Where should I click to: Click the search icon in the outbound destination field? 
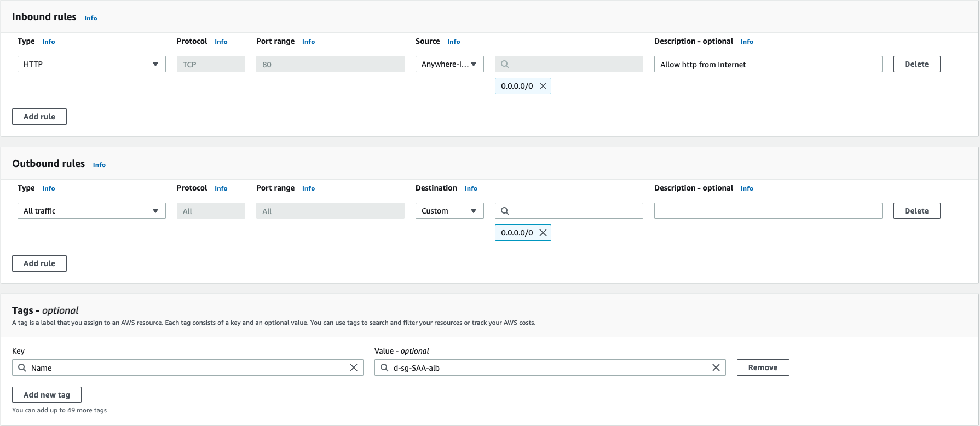pyautogui.click(x=505, y=211)
